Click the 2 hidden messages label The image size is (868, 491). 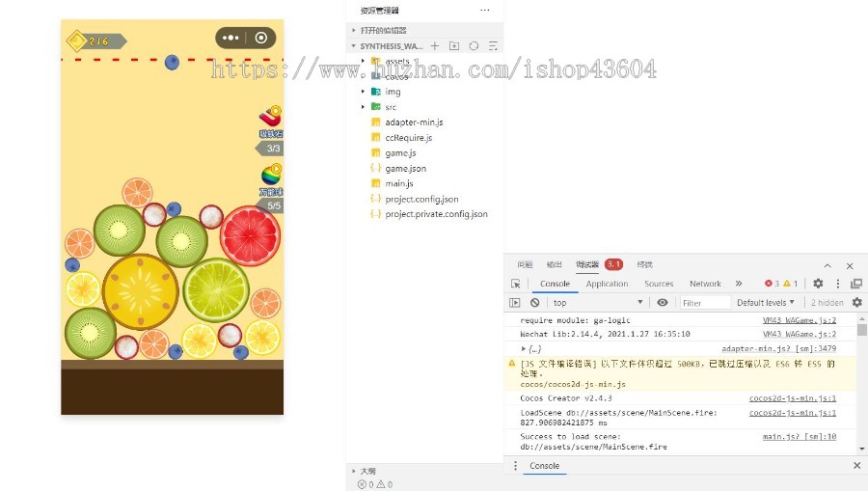[x=827, y=302]
